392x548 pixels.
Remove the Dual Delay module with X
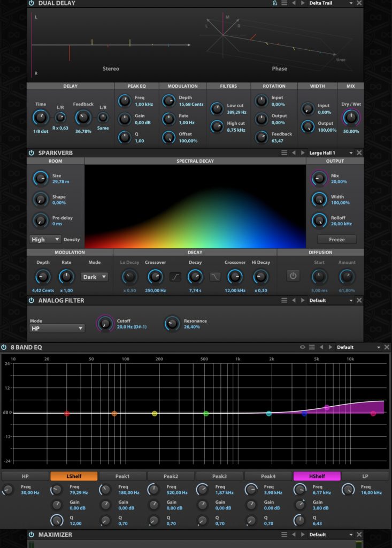click(x=359, y=3)
